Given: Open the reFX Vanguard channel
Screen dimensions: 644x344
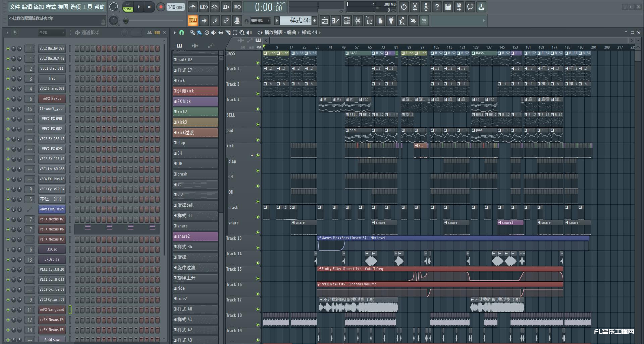Looking at the screenshot, I should point(52,310).
